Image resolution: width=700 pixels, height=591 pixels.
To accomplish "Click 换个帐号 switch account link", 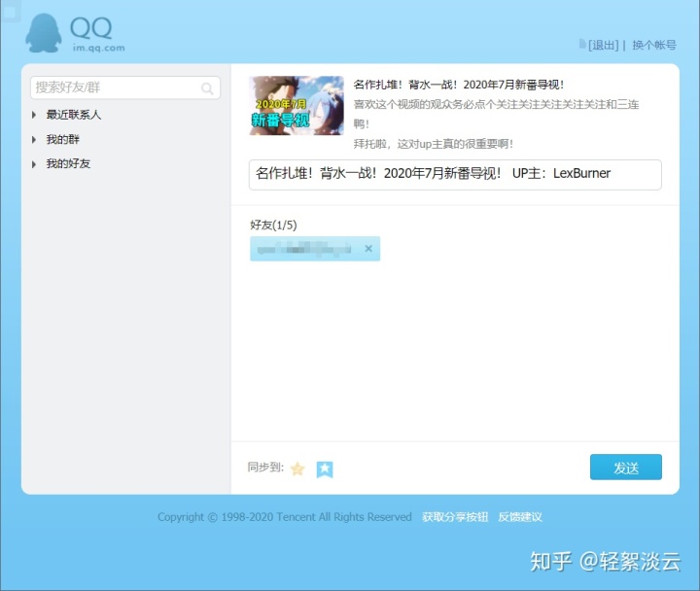I will click(x=654, y=45).
